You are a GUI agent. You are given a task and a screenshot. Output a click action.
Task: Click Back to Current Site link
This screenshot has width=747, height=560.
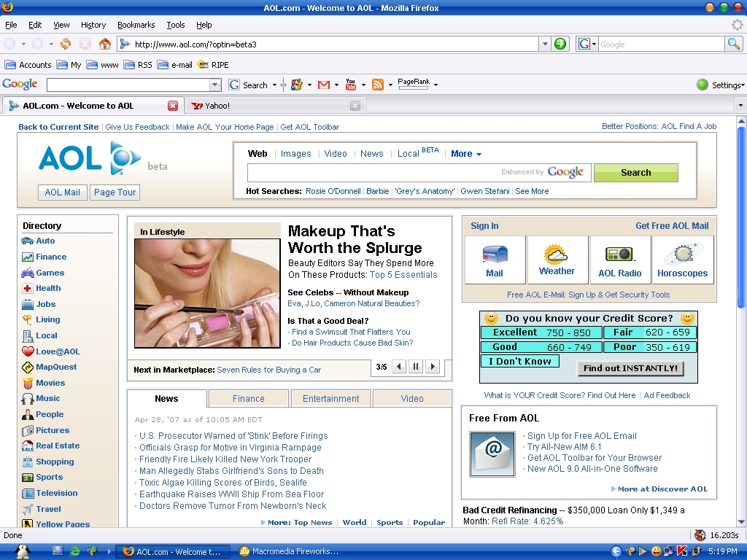click(x=58, y=127)
